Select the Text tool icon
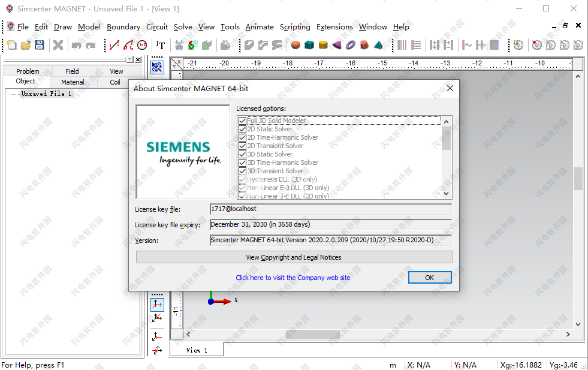This screenshot has height=370, width=588. click(161, 45)
